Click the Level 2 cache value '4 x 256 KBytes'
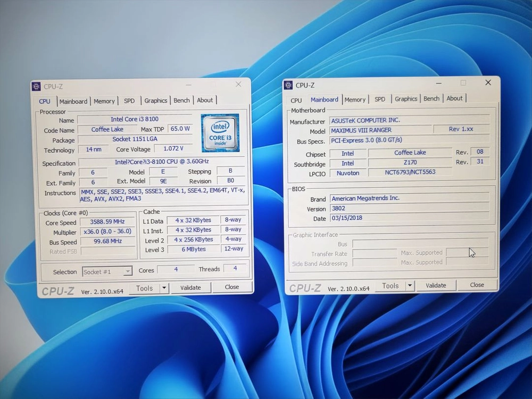The height and width of the screenshot is (399, 532). coord(194,239)
